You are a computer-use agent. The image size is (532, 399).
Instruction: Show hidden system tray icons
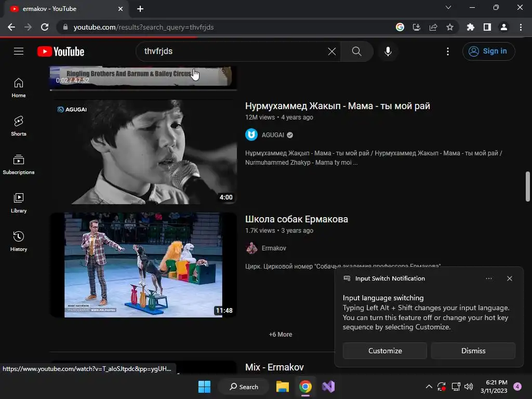429,387
